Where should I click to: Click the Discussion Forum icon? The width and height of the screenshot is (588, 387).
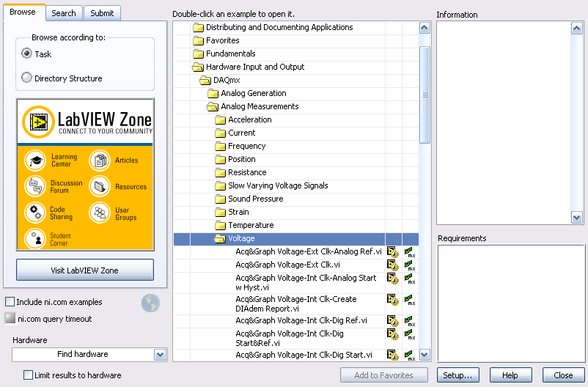[35, 186]
